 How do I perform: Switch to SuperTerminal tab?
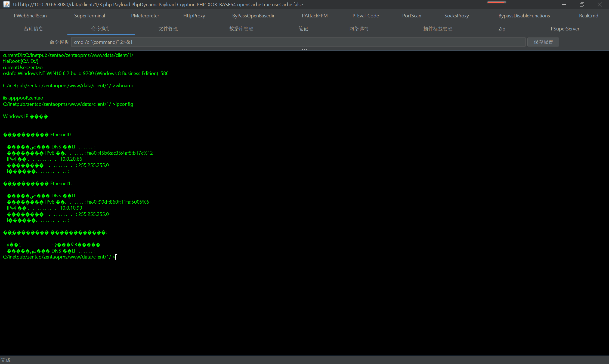point(89,16)
